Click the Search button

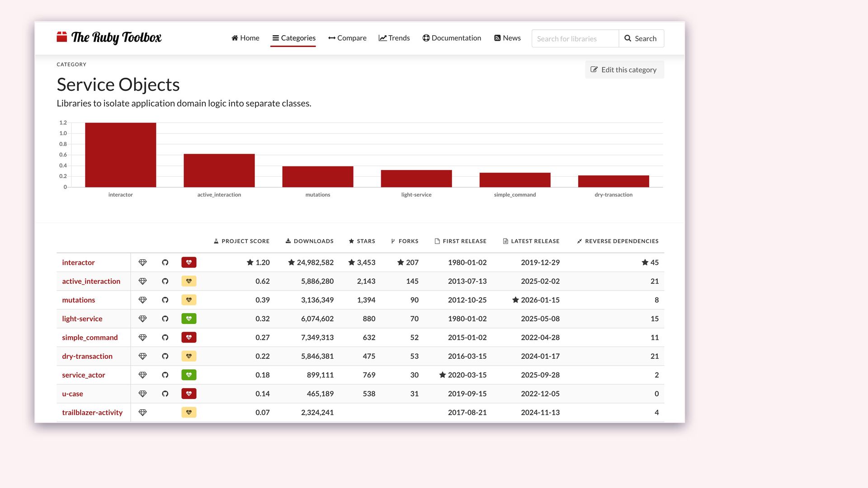pyautogui.click(x=641, y=38)
